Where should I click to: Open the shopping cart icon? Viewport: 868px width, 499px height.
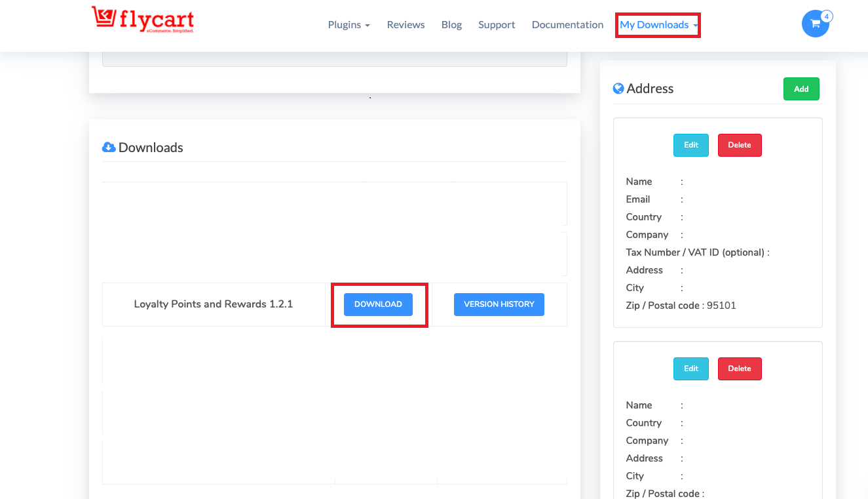[815, 24]
